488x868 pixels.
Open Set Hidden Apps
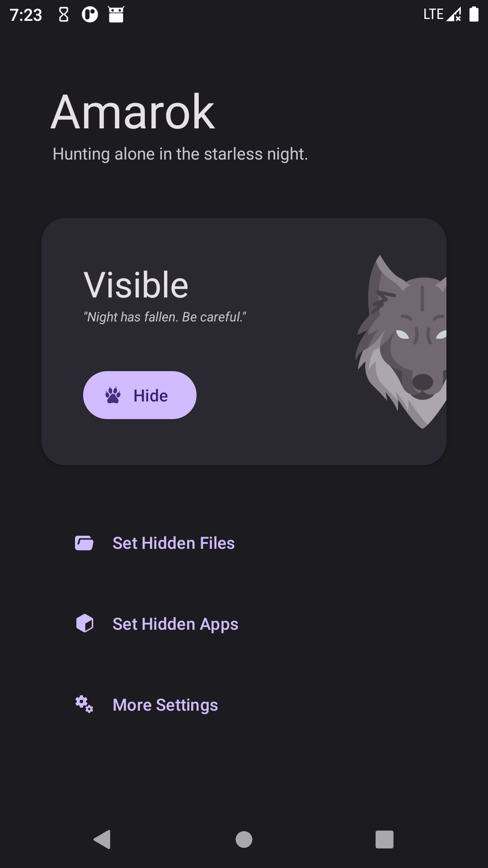(x=156, y=624)
